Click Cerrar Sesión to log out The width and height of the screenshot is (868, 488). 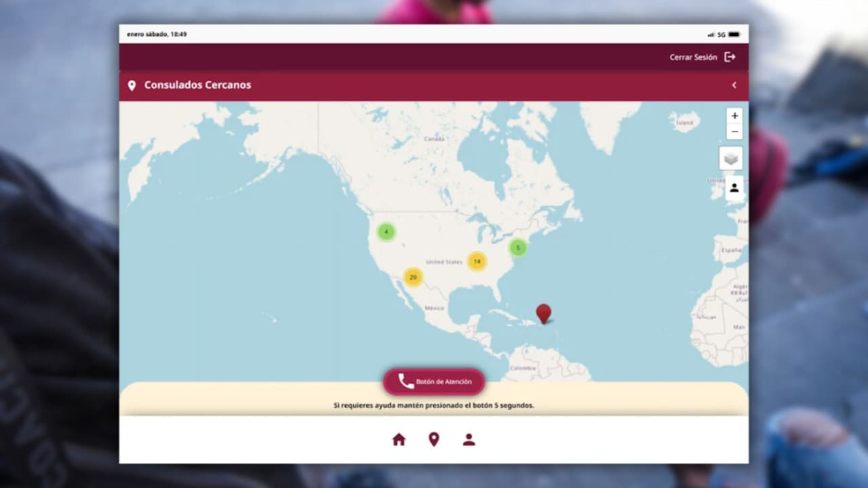692,57
